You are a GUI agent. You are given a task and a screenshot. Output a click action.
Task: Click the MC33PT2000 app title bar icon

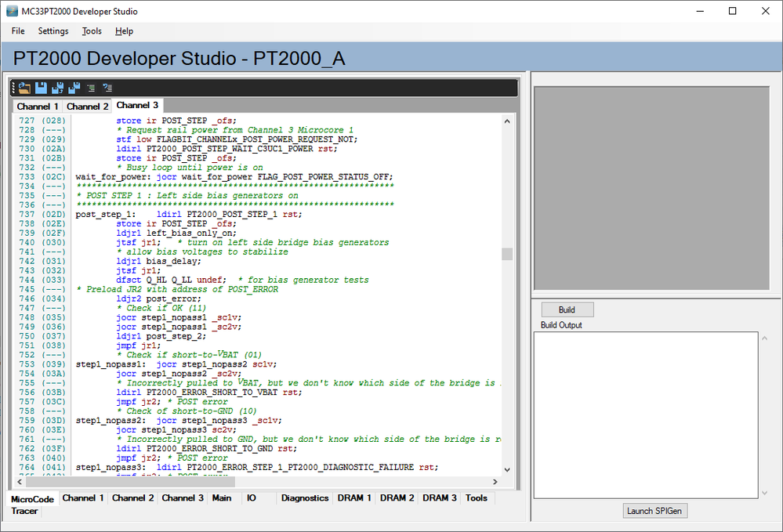(12, 11)
